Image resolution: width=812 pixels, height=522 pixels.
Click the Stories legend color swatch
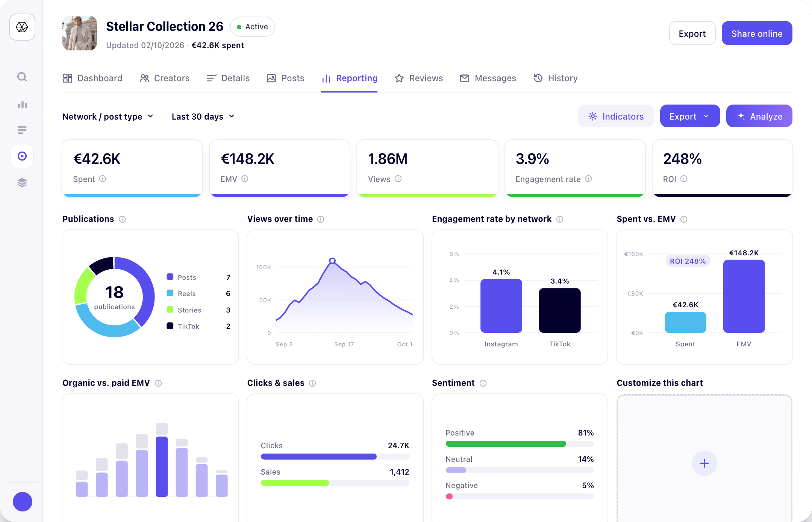(170, 310)
